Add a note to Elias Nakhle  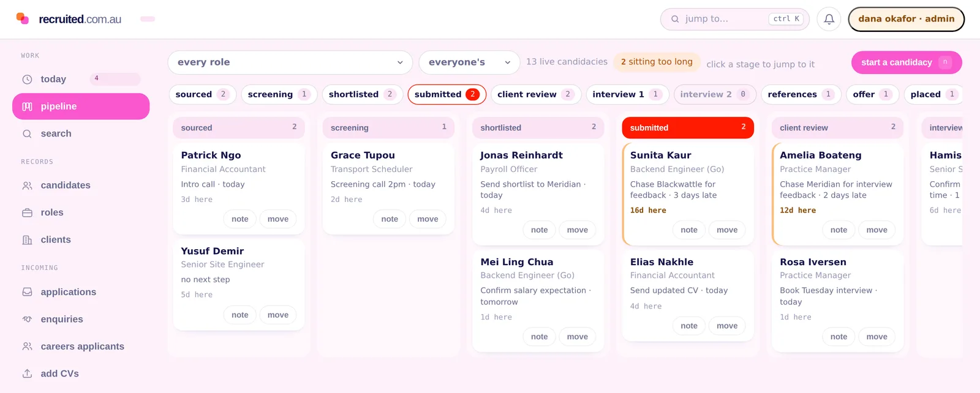pos(689,326)
